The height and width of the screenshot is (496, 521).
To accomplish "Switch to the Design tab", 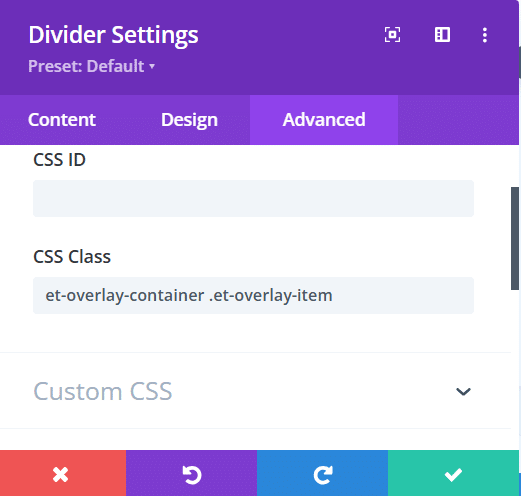I will 189,120.
